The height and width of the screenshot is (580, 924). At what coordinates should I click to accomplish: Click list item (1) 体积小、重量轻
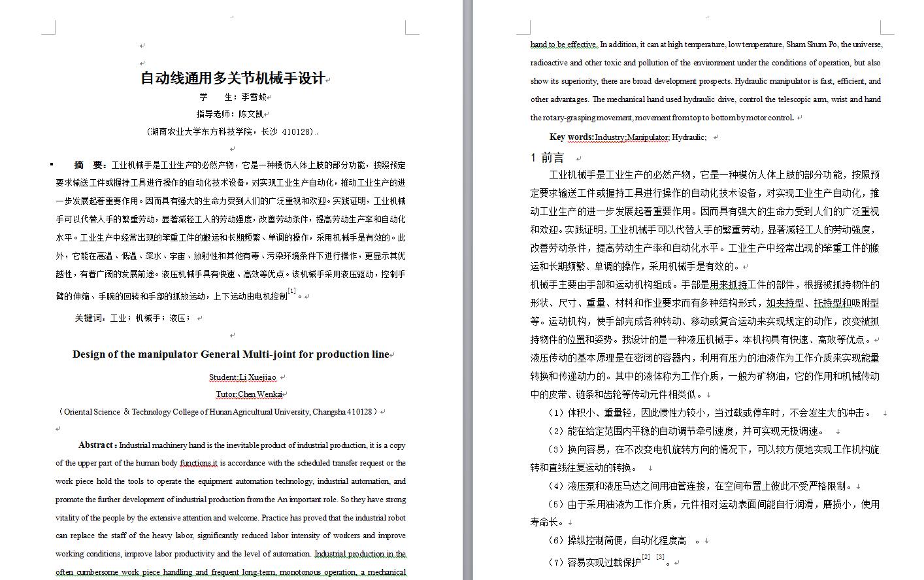pyautogui.click(x=709, y=413)
